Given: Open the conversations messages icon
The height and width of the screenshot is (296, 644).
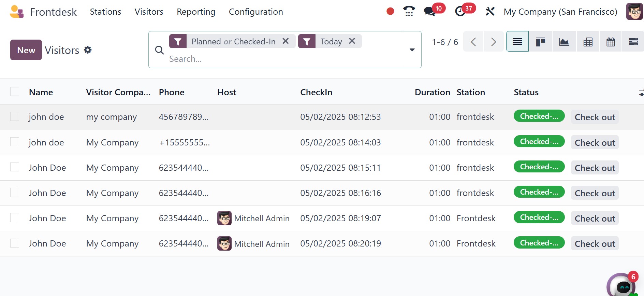Looking at the screenshot, I should [x=429, y=12].
